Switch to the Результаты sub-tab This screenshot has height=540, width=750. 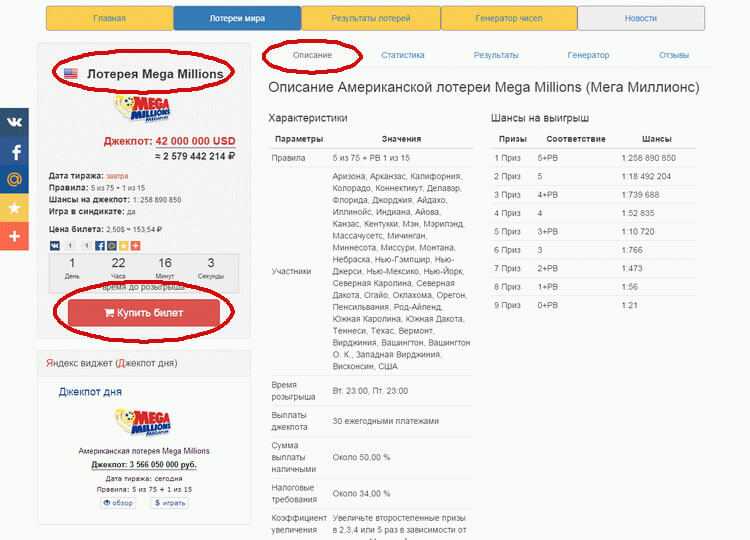coord(496,55)
